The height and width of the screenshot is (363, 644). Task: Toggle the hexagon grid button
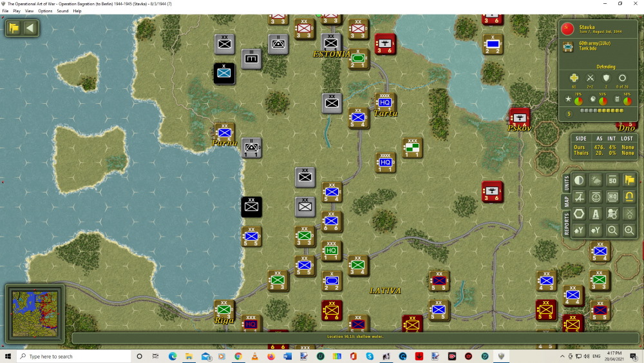click(579, 214)
